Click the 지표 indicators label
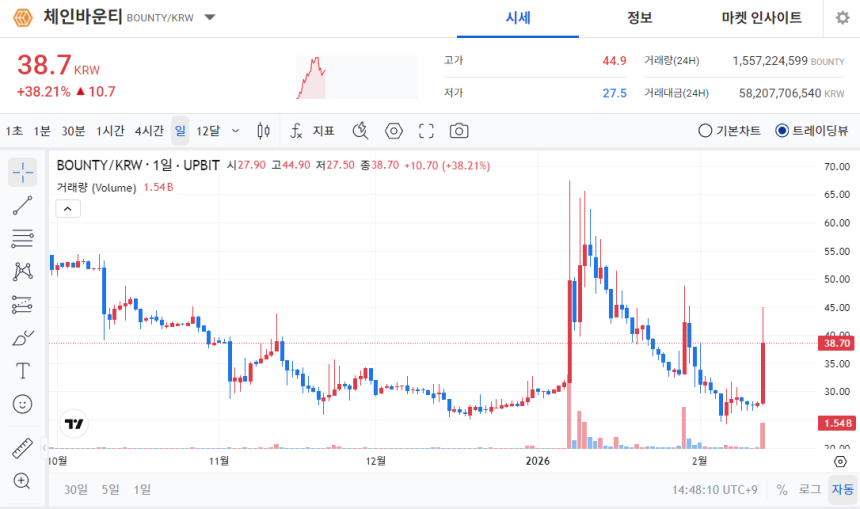860x509 pixels. pos(324,131)
